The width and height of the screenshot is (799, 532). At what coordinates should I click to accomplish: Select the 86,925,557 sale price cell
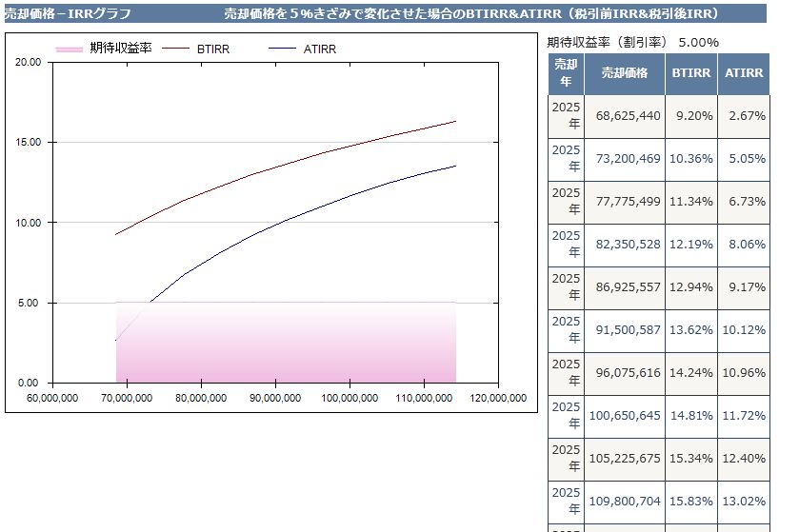[627, 287]
